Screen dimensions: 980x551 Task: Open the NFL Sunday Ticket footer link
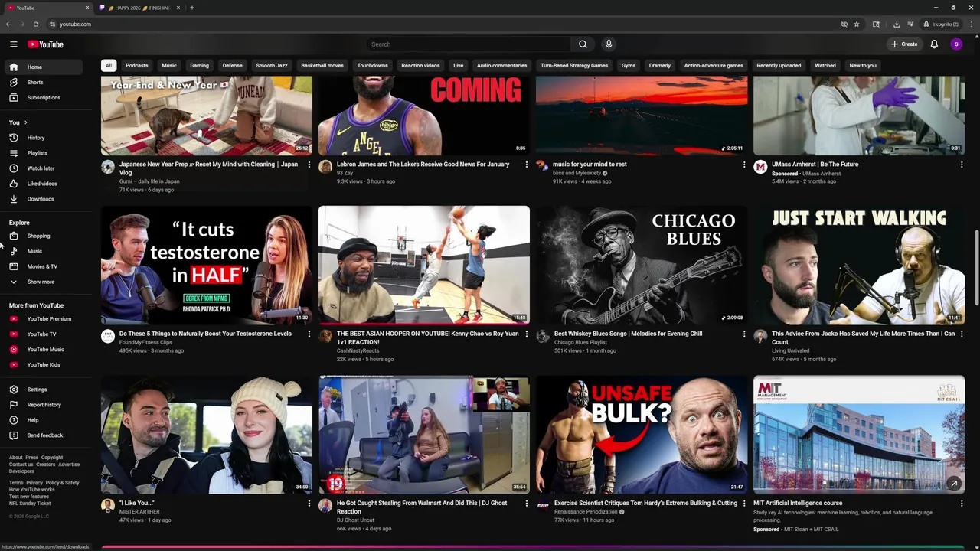30,504
